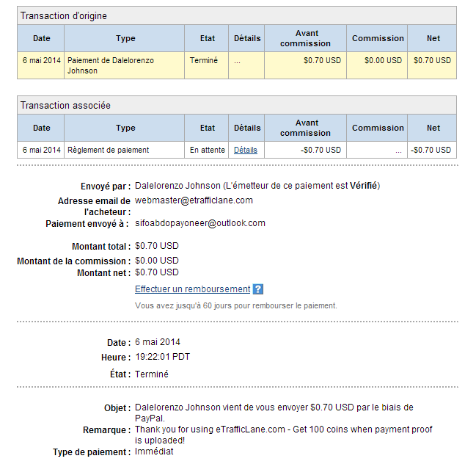Click the 'Transaction associée' section header
This screenshot has width=476, height=464.
coord(237,106)
